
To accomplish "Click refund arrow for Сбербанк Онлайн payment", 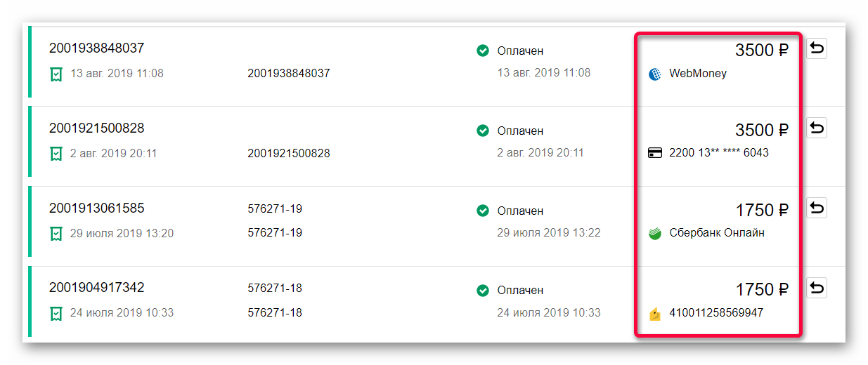I will 816,208.
